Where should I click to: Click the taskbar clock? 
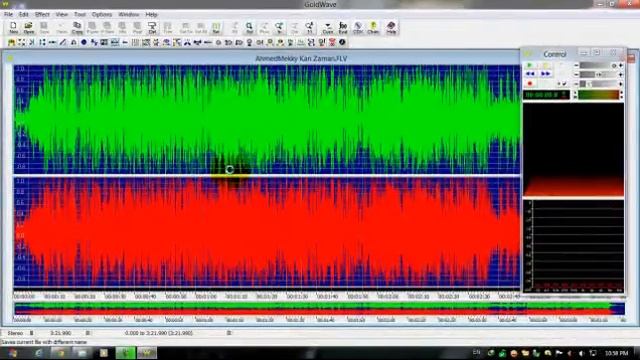pos(616,353)
